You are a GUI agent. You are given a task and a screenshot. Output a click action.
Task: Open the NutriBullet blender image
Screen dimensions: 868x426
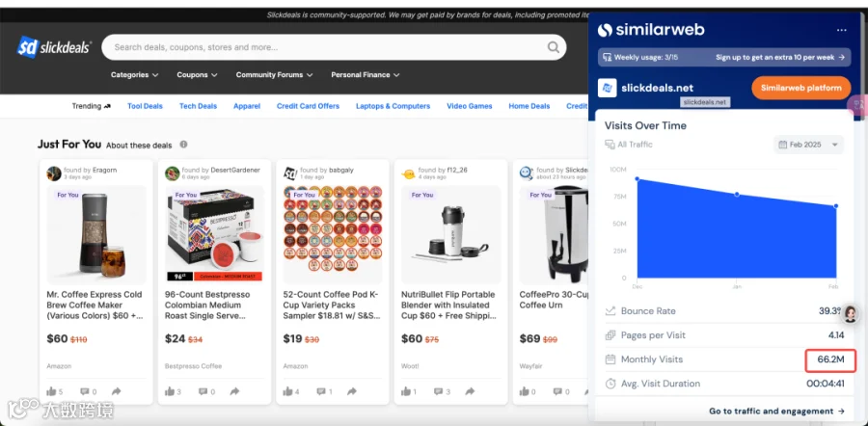[x=450, y=234]
